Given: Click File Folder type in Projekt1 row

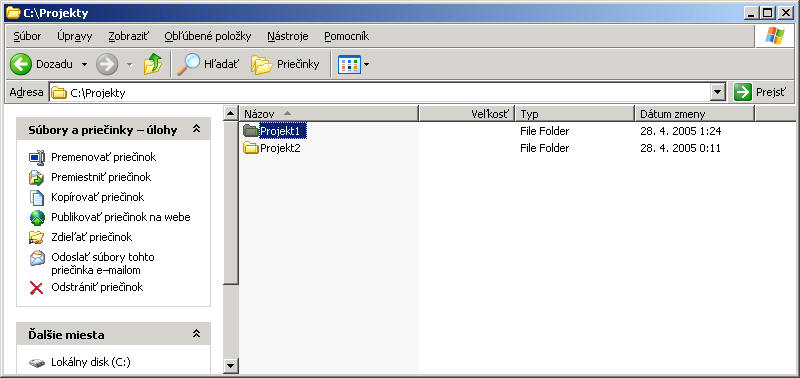Looking at the screenshot, I should tap(544, 131).
